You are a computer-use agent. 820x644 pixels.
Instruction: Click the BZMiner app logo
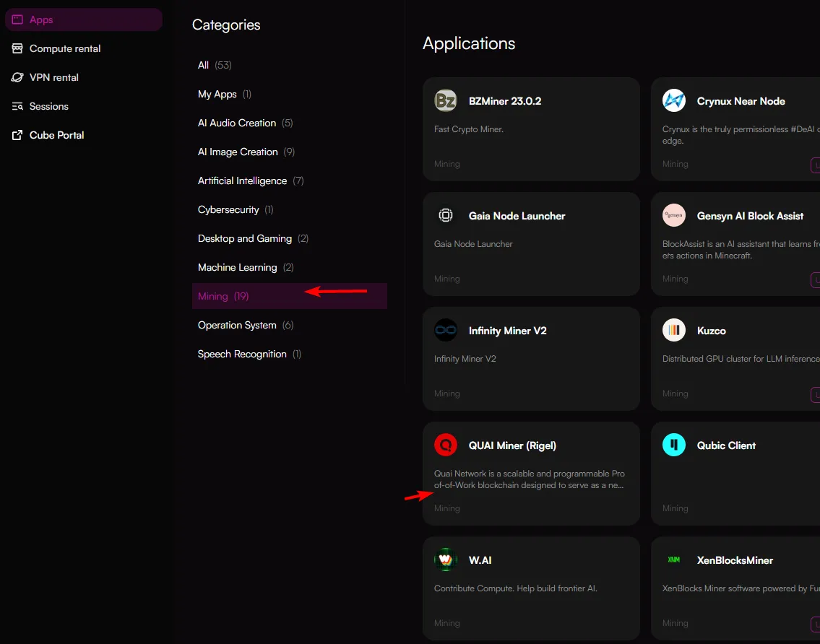446,100
